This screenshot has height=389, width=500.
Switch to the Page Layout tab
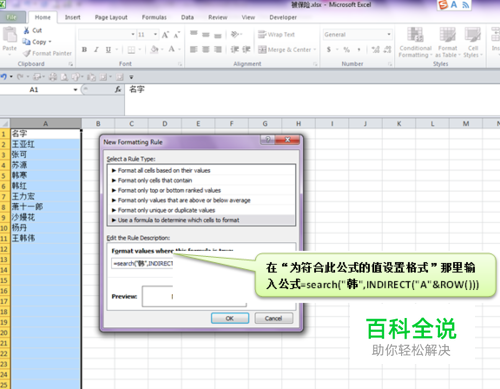111,17
